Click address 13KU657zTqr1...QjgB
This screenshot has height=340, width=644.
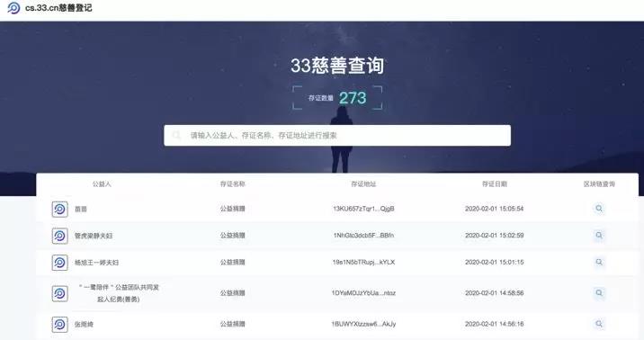(x=363, y=209)
